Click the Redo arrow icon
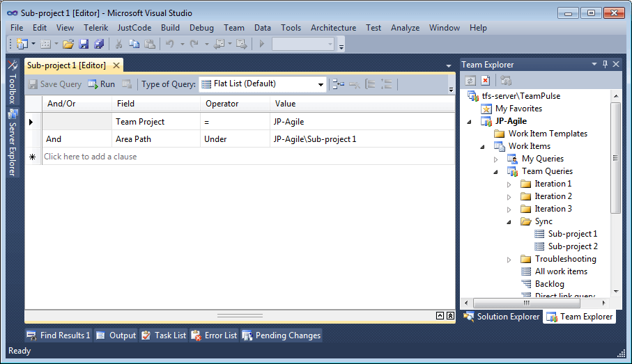 pyautogui.click(x=194, y=43)
